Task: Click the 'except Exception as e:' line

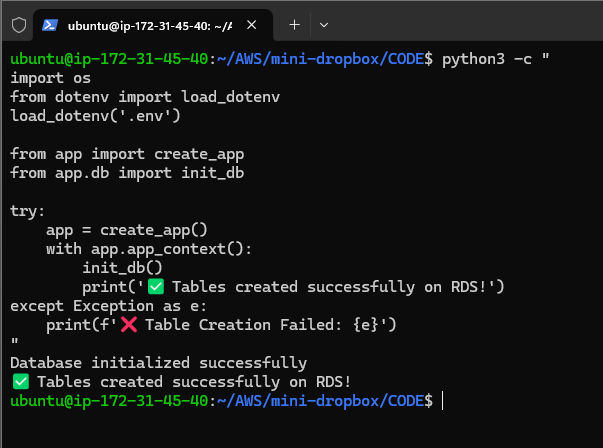Action: tap(109, 306)
